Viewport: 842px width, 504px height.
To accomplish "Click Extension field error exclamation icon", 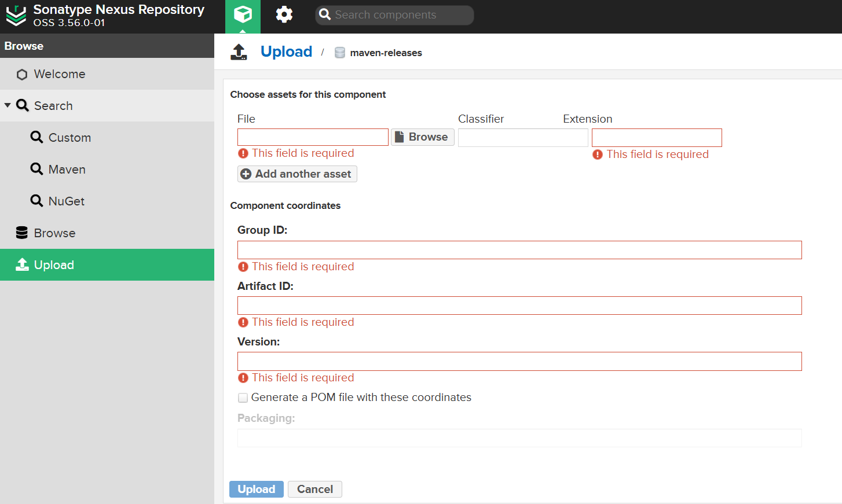I will (598, 154).
